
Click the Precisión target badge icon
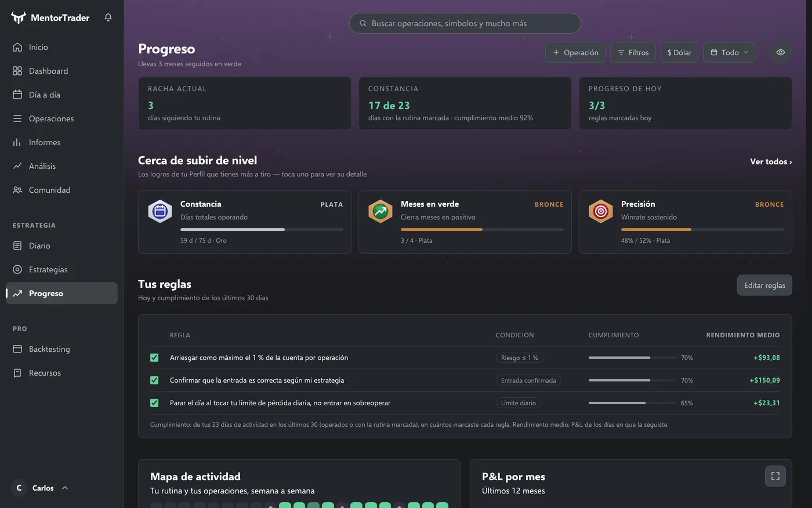[x=601, y=211]
